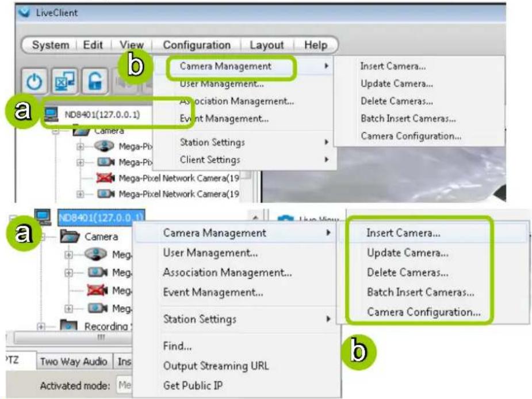The width and height of the screenshot is (532, 399).
Task: Choose Camera Management in Configuration dropdown
Action: pos(243,66)
